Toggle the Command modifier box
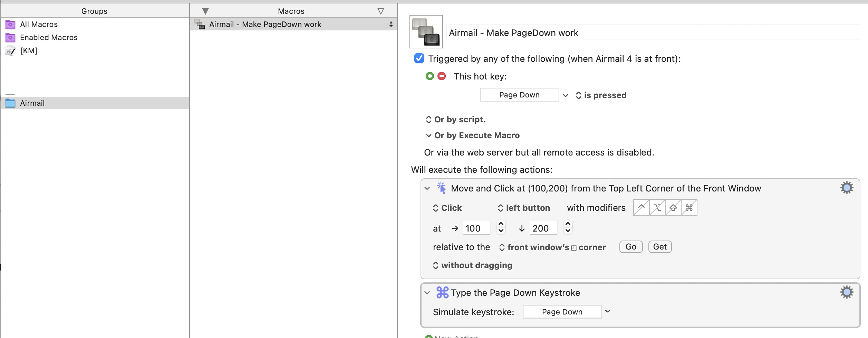The image size is (868, 338). click(x=689, y=207)
